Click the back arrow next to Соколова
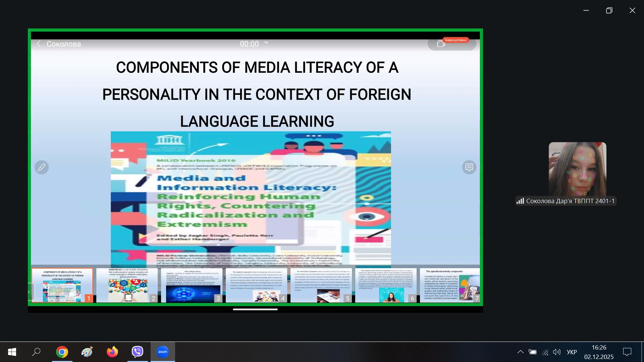 [39, 44]
